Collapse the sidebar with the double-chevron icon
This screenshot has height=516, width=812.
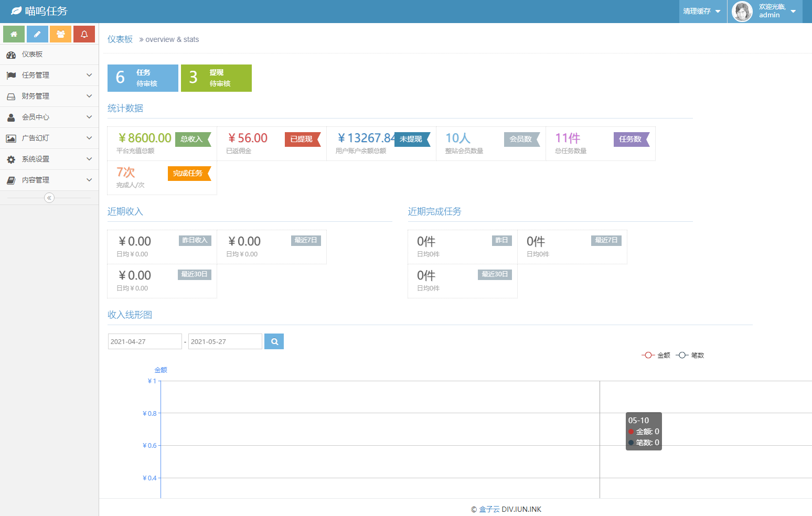[49, 198]
